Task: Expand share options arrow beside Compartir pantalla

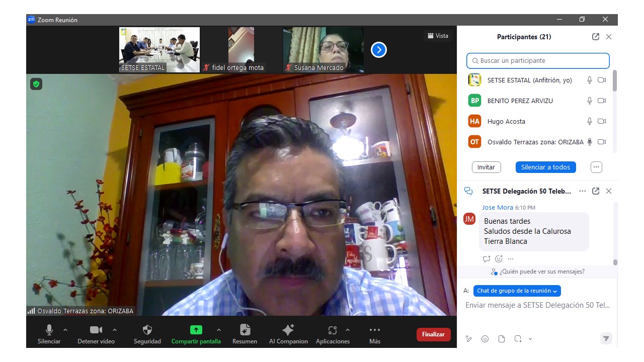Action: tap(218, 330)
